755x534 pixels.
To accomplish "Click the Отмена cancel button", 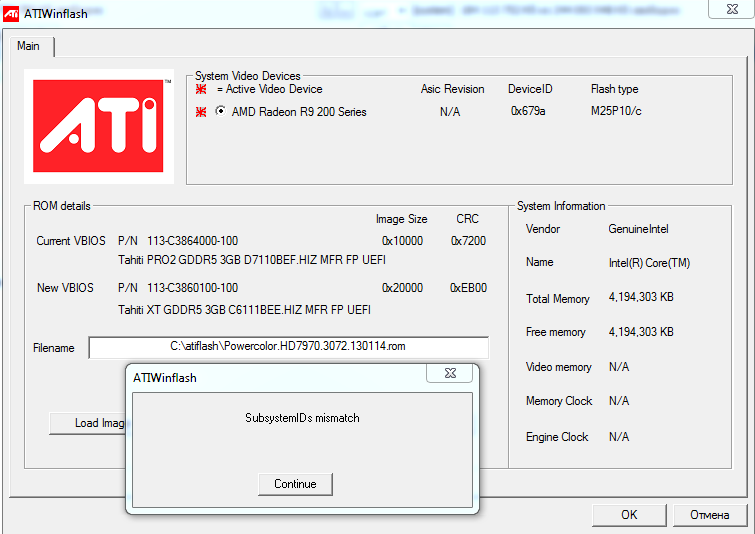I will point(709,515).
